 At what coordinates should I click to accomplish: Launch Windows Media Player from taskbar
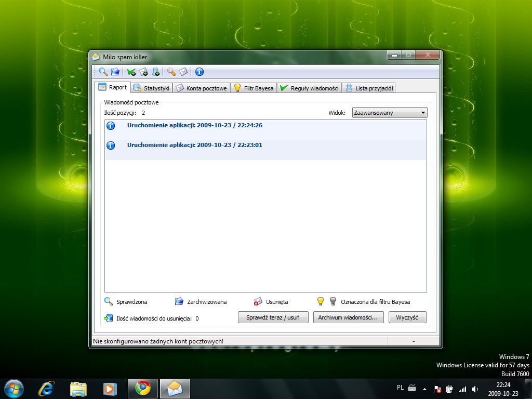(110, 389)
